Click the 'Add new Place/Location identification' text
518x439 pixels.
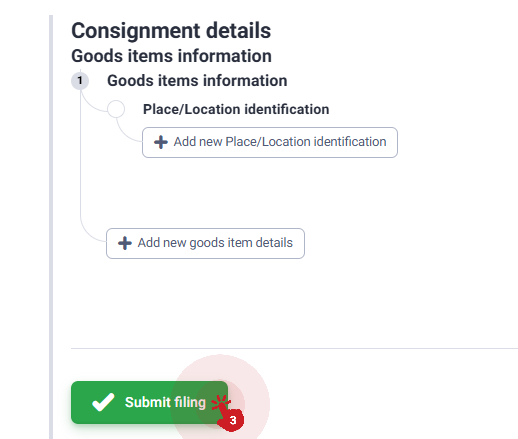(x=280, y=142)
